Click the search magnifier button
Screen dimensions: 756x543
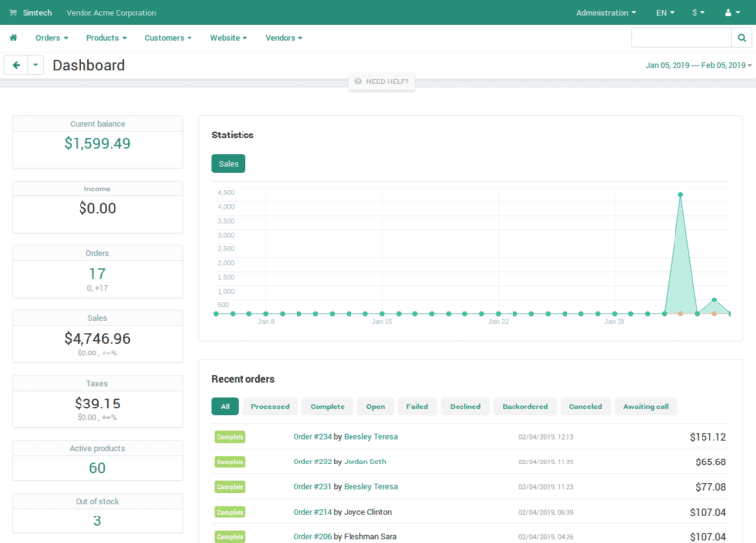pos(741,38)
